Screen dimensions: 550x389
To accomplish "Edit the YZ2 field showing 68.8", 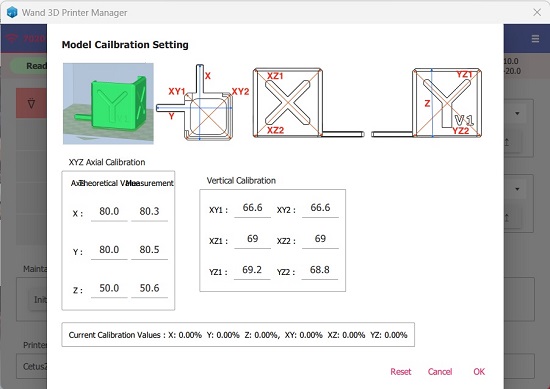I will tap(320, 270).
